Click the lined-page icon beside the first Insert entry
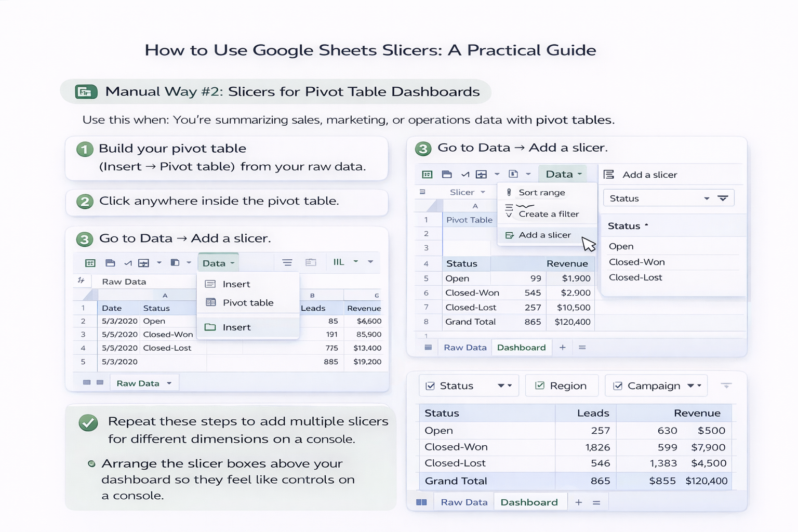 pyautogui.click(x=210, y=284)
